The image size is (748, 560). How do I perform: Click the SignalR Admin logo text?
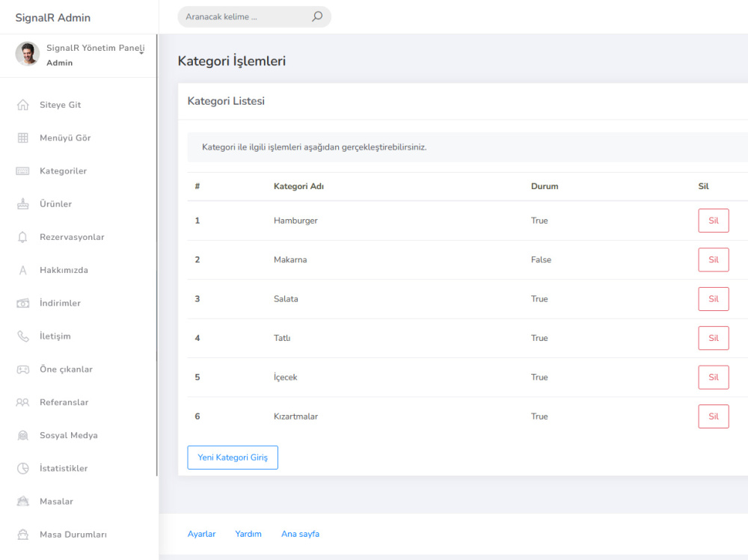coord(52,18)
